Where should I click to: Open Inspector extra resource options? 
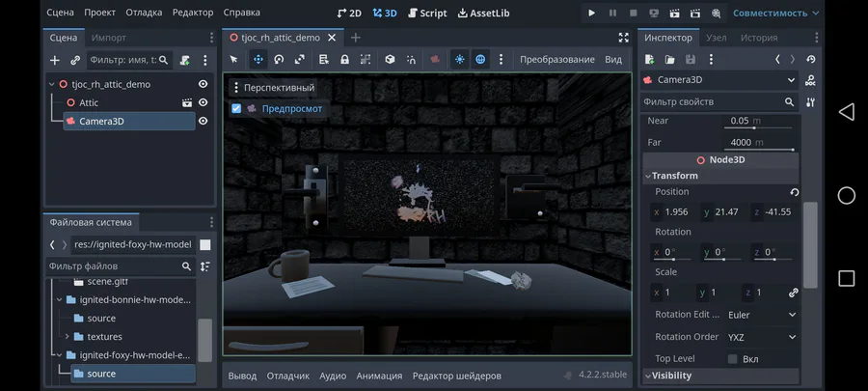point(712,59)
